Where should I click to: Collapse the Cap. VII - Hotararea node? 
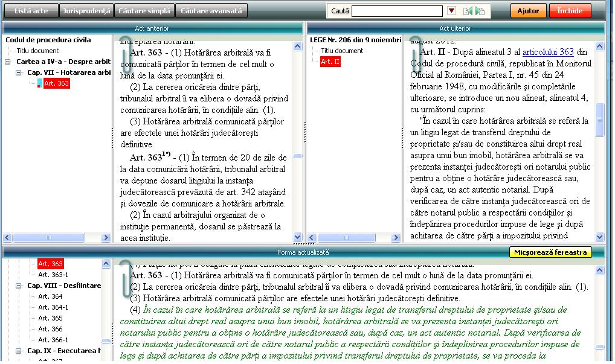[x=19, y=72]
